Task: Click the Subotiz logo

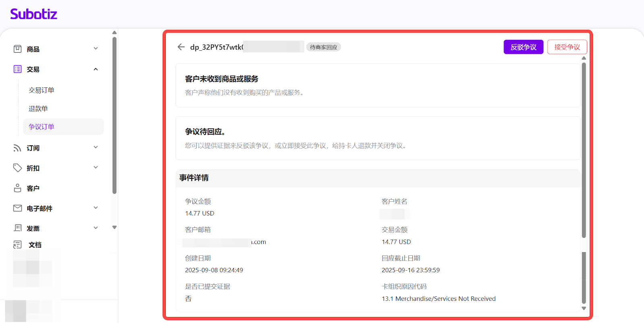Action: pos(33,14)
